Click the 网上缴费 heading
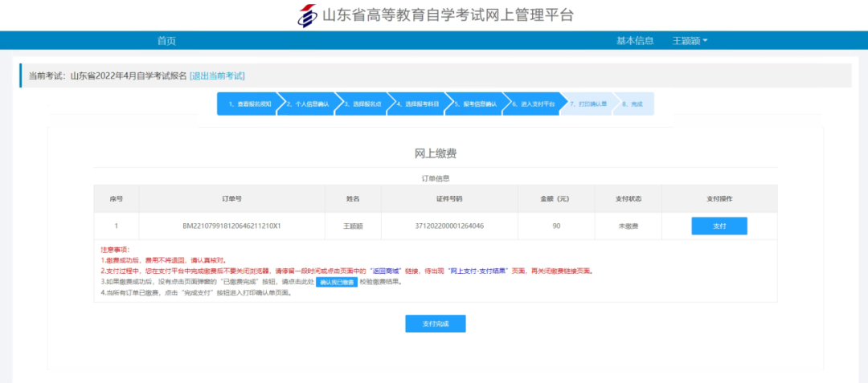Viewport: 868px width, 383px height. point(436,154)
